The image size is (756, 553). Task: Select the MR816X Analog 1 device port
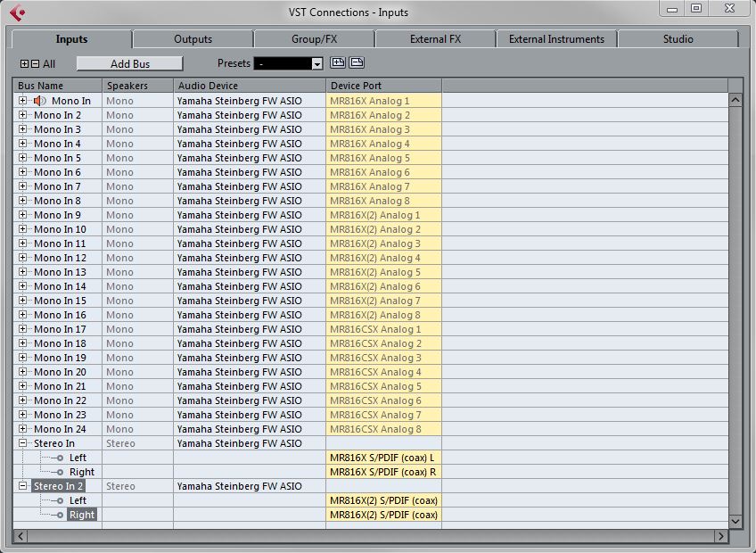click(x=383, y=101)
